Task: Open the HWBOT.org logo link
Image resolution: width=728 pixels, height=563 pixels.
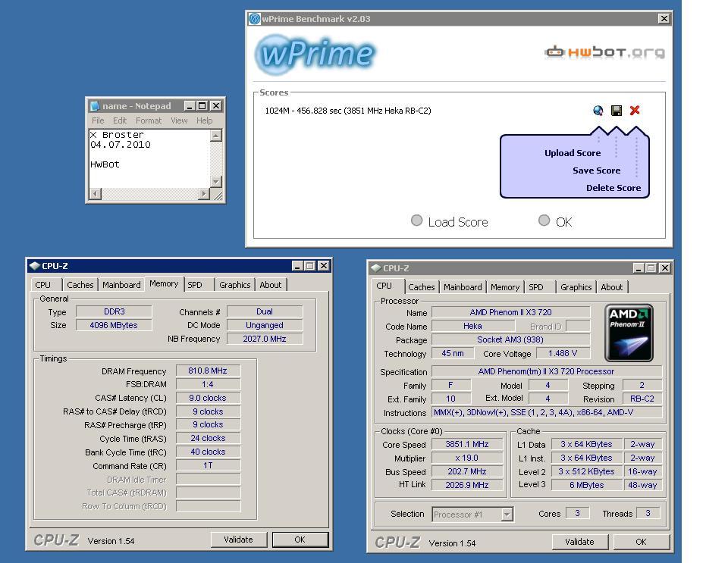Action: (604, 52)
